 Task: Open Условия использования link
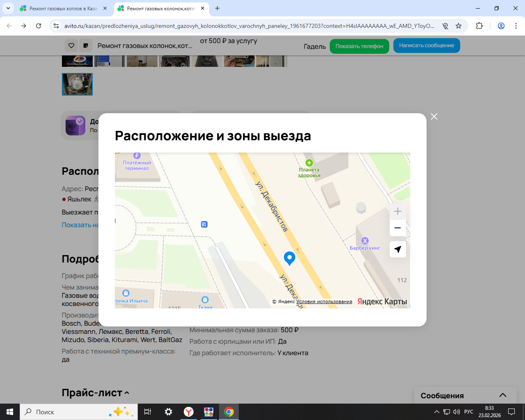(x=324, y=301)
